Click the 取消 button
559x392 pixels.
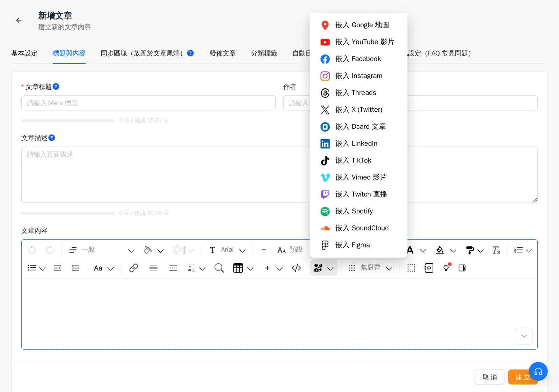tap(489, 377)
